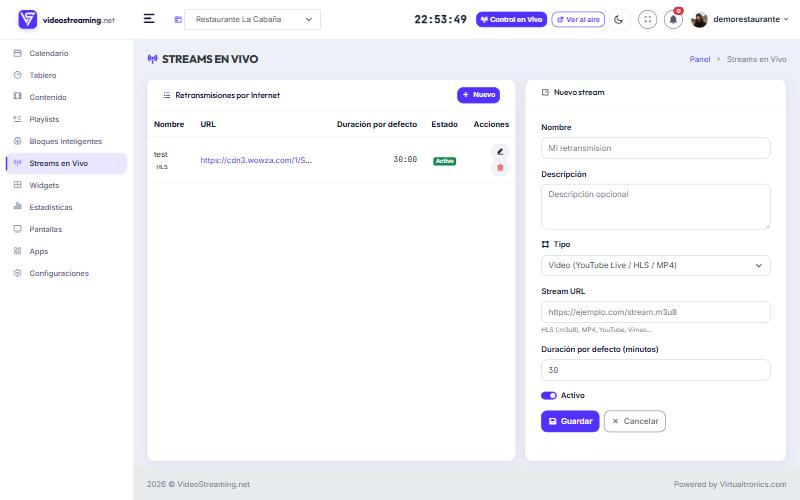Click Powered by Virtualtronics.com footer text
The height and width of the screenshot is (500, 800).
click(x=730, y=484)
